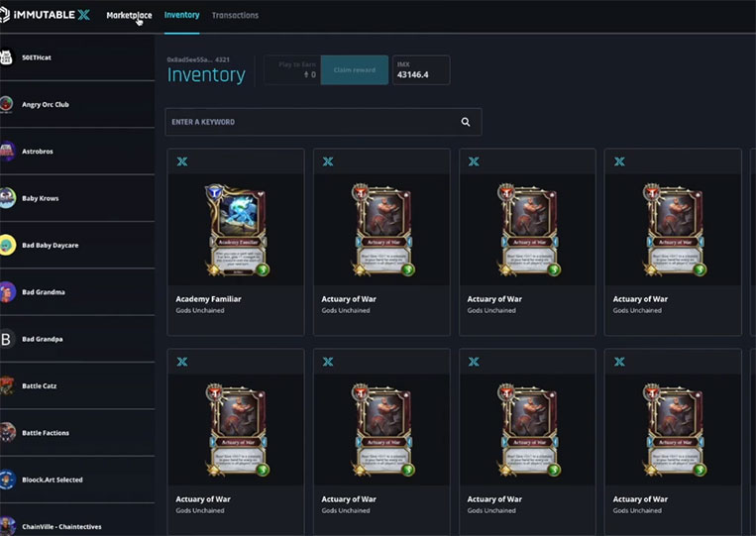Click the Play to Earn counter
The width and height of the screenshot is (756, 536).
292,70
